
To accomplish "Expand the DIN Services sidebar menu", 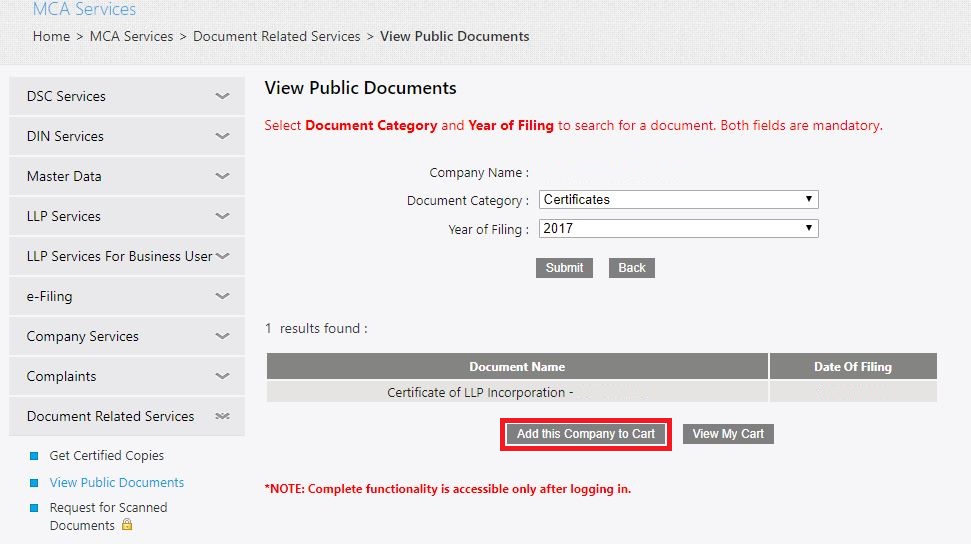I will tap(127, 136).
